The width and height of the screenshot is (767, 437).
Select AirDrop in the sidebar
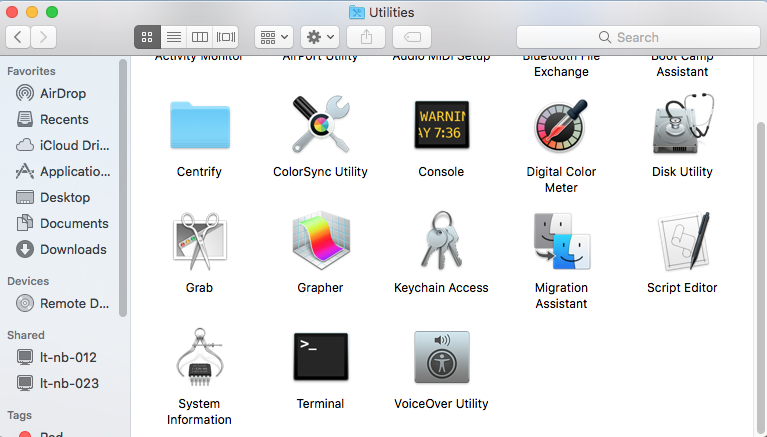[63, 93]
